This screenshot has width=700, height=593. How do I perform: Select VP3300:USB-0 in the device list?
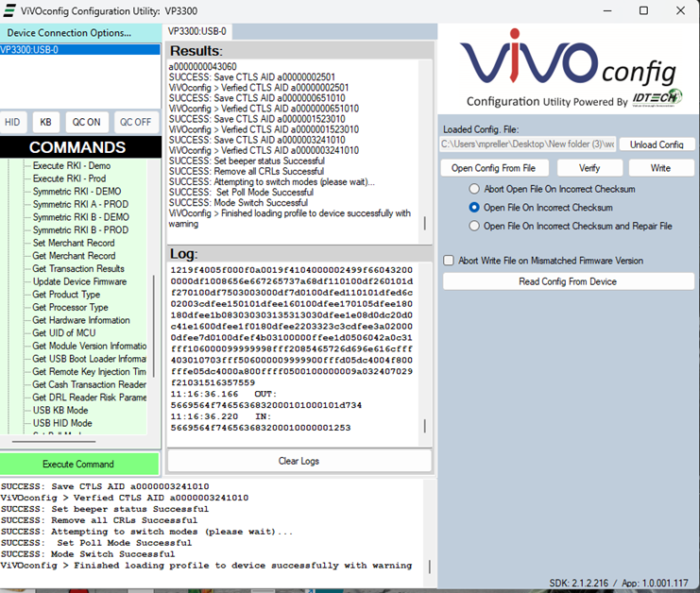click(x=30, y=49)
